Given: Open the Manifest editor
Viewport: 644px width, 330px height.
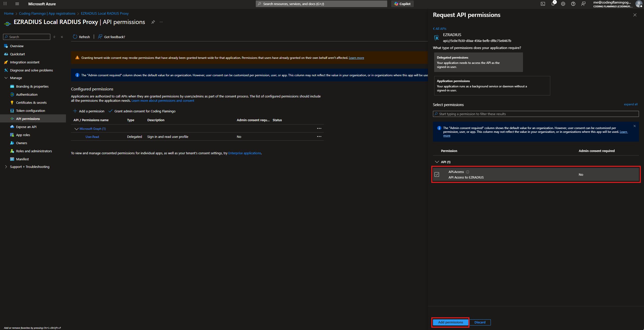Looking at the screenshot, I should 22,159.
